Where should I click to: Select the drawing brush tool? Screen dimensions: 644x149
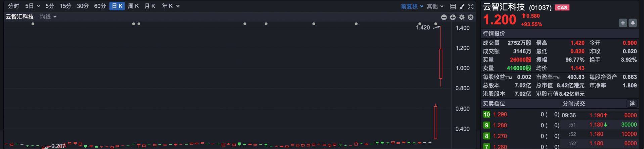pos(462,6)
